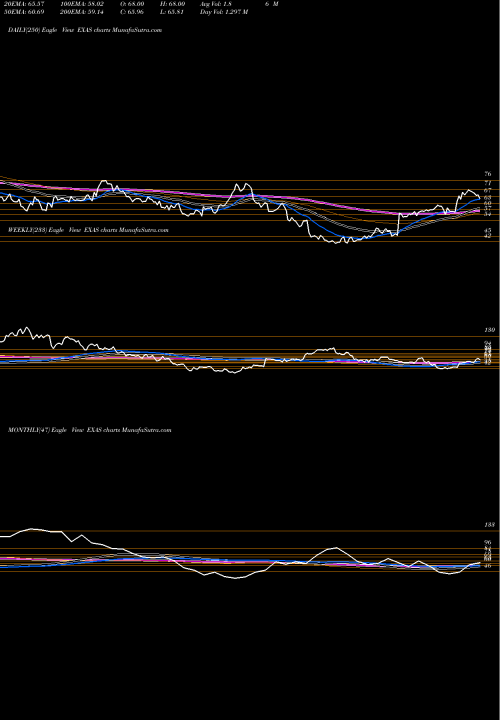This screenshot has height=720, width=500.
Task: Click the 96 price label on monthly chart
Action: 488,542
